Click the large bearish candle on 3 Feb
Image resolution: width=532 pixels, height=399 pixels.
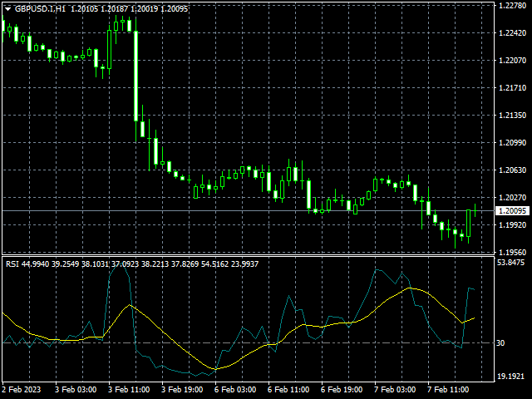click(x=135, y=76)
